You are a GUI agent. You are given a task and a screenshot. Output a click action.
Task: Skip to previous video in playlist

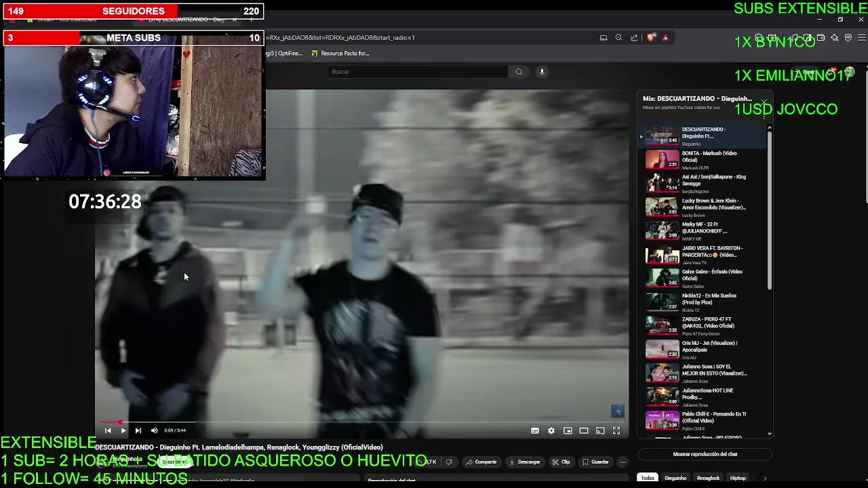[108, 430]
